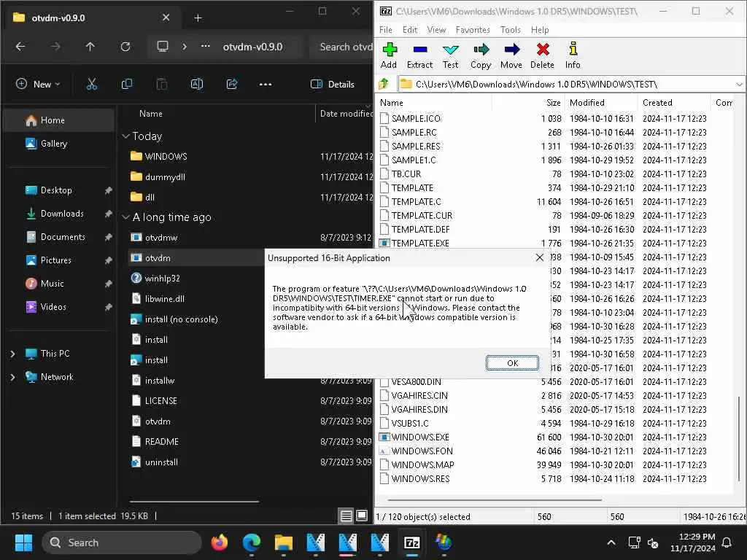Switch Explorer to details list view
Viewport: 747px width, 560px height.
pyautogui.click(x=347, y=516)
